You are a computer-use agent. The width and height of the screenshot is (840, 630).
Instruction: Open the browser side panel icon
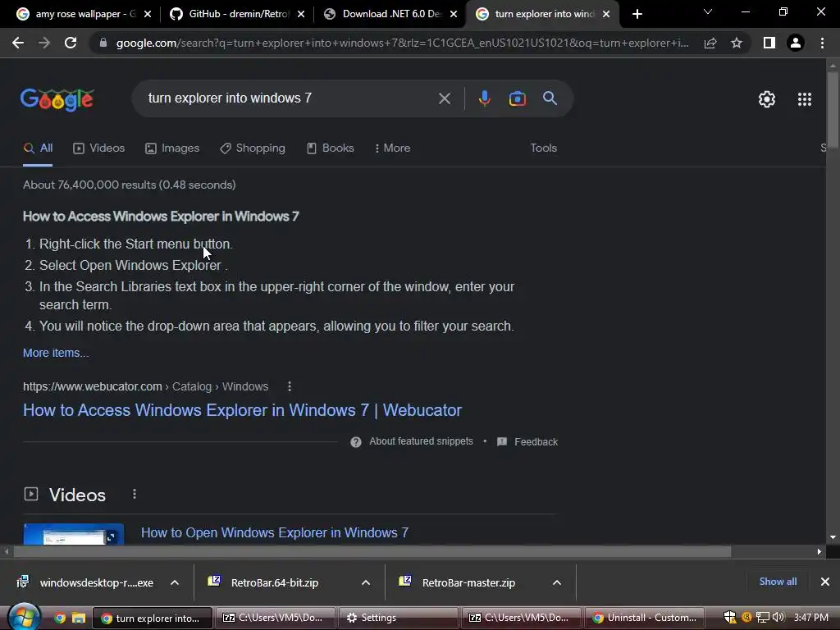769,43
